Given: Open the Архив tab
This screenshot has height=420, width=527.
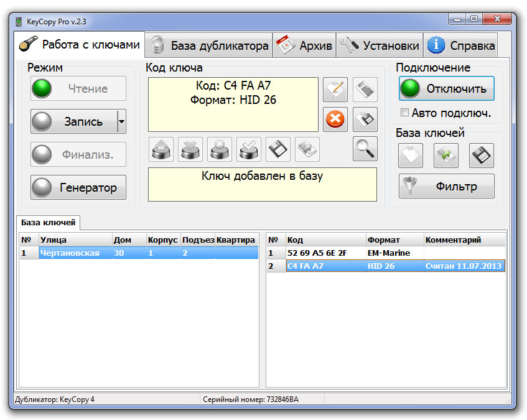Looking at the screenshot, I should 304,45.
